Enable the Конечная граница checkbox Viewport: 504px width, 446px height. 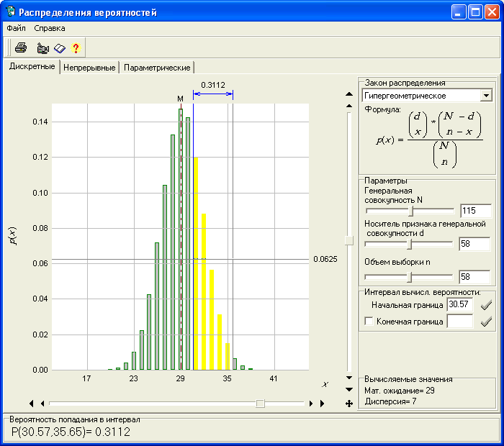pyautogui.click(x=369, y=321)
